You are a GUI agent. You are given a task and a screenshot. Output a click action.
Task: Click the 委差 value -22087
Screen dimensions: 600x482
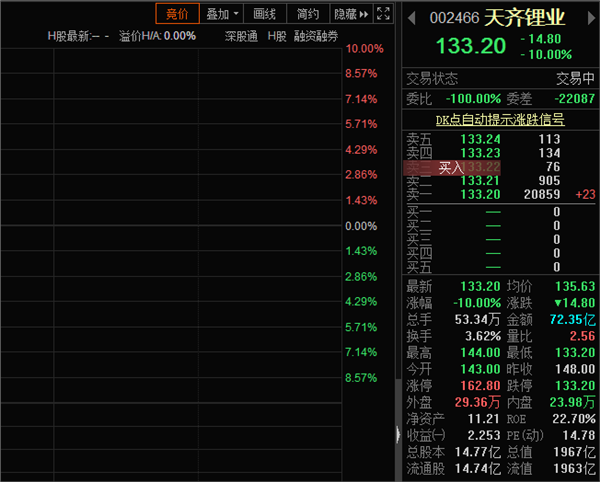pyautogui.click(x=575, y=99)
